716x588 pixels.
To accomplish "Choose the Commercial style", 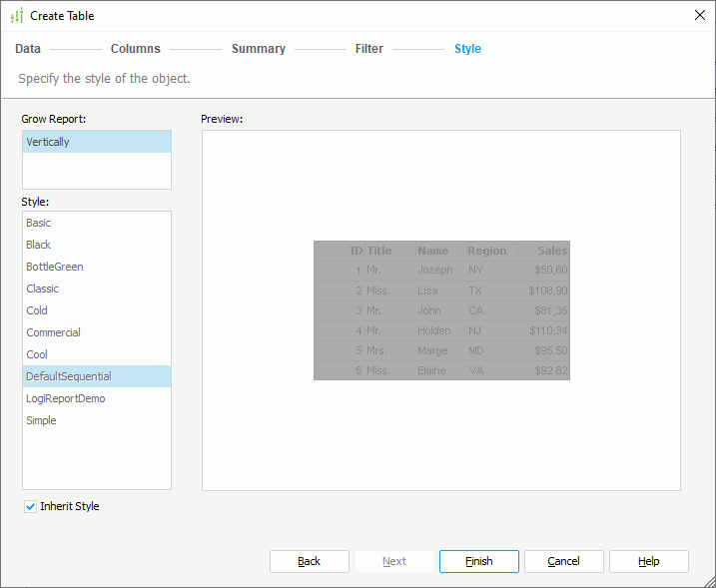I will click(x=97, y=332).
